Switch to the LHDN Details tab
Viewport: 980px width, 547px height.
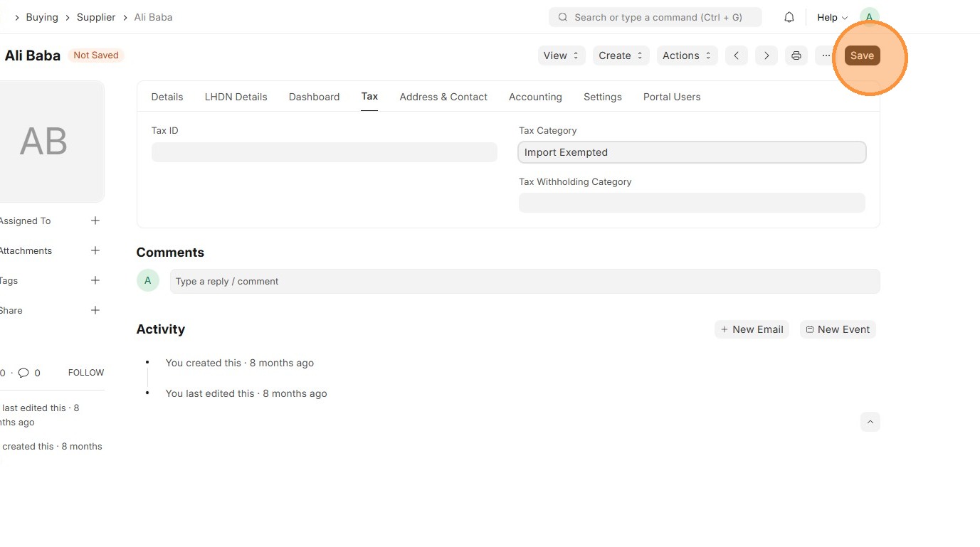[x=236, y=97]
